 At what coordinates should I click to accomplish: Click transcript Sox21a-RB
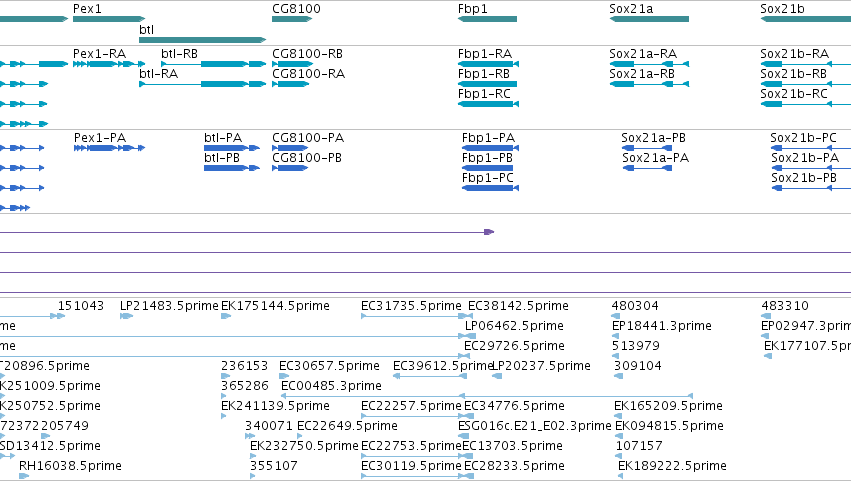tap(642, 73)
